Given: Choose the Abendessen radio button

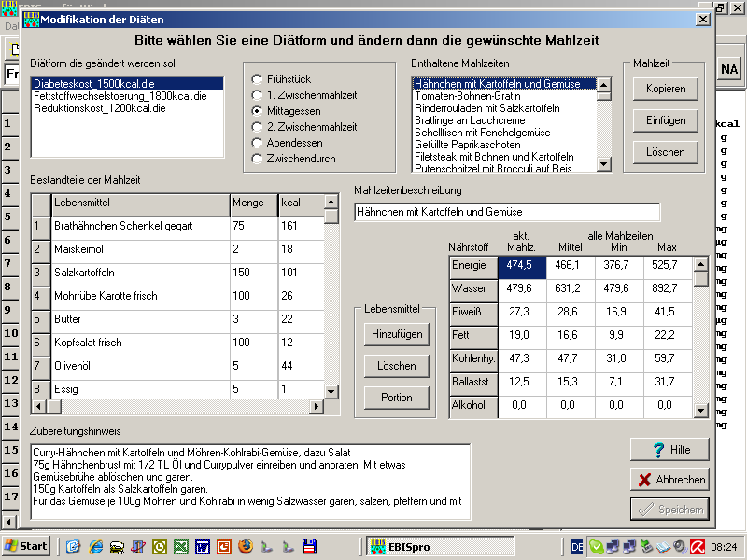Looking at the screenshot, I should 257,143.
